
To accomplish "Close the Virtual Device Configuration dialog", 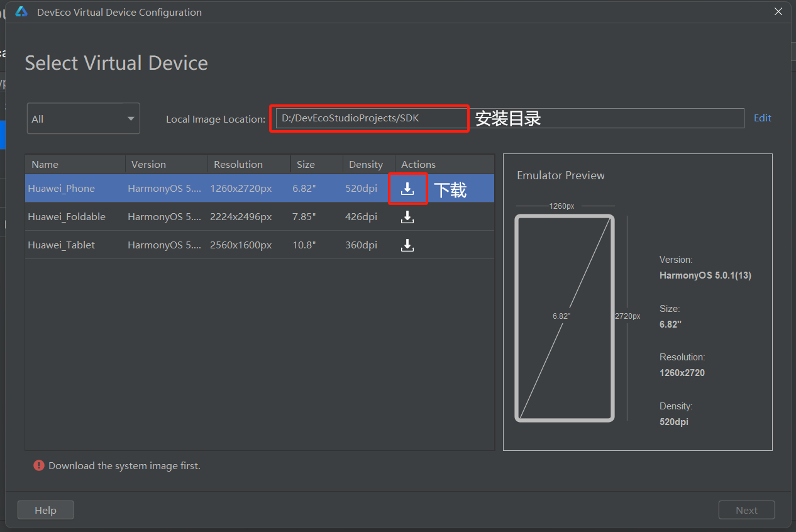I will click(x=778, y=12).
